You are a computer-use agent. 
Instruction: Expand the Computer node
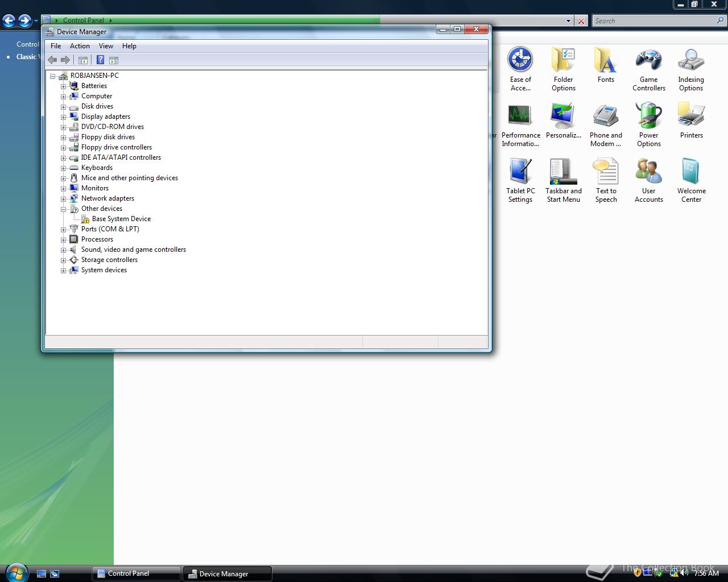point(64,97)
